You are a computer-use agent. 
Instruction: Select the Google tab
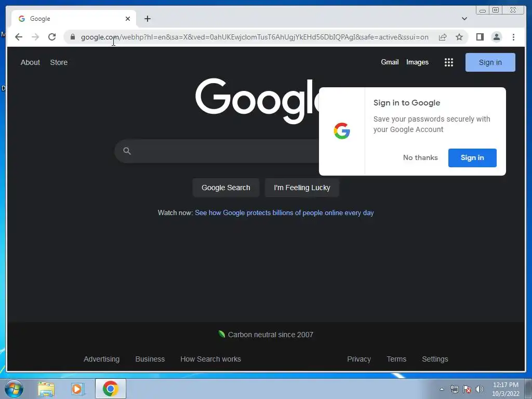74,19
